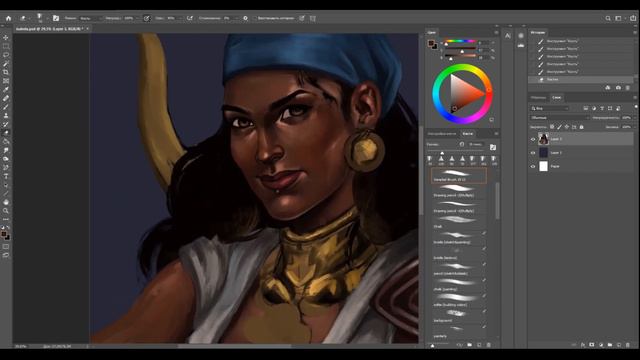The image size is (640, 360).
Task: Select the Hand tool
Action: coord(6,202)
